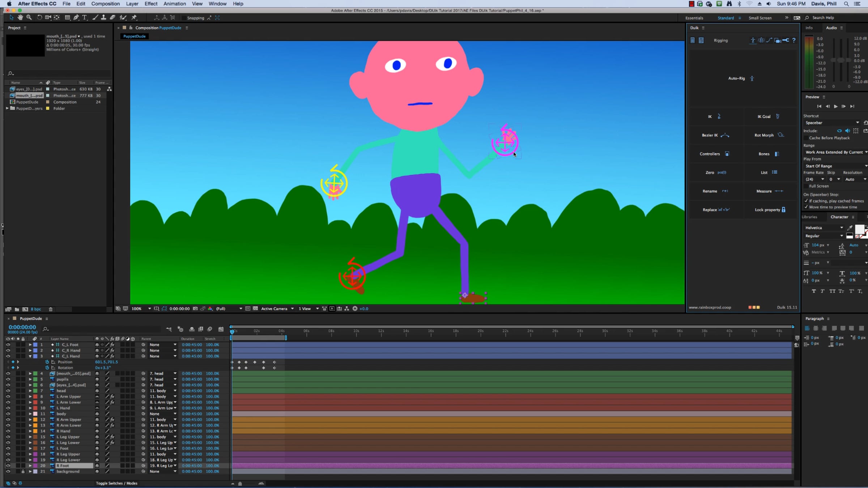Screen dimensions: 868x488
Task: Enable the Snapping checkbox
Action: click(x=184, y=18)
